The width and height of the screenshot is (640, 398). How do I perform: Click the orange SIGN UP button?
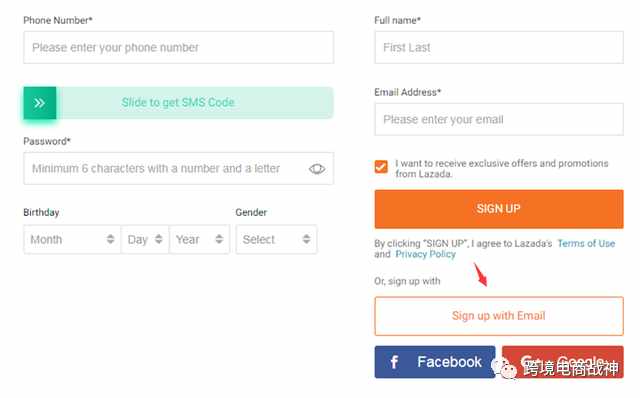point(499,209)
